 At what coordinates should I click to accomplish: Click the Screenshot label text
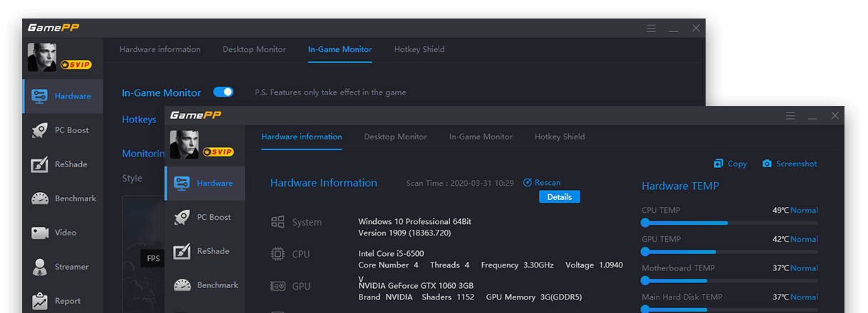pos(796,164)
